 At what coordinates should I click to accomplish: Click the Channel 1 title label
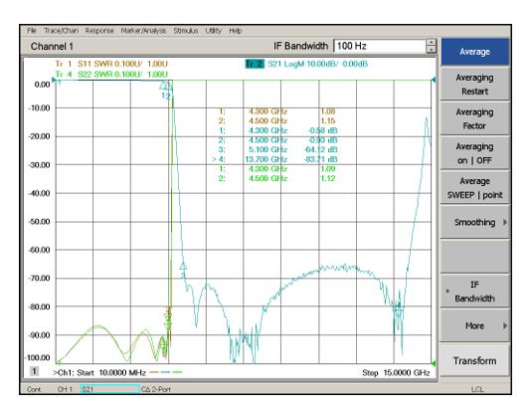pos(52,46)
